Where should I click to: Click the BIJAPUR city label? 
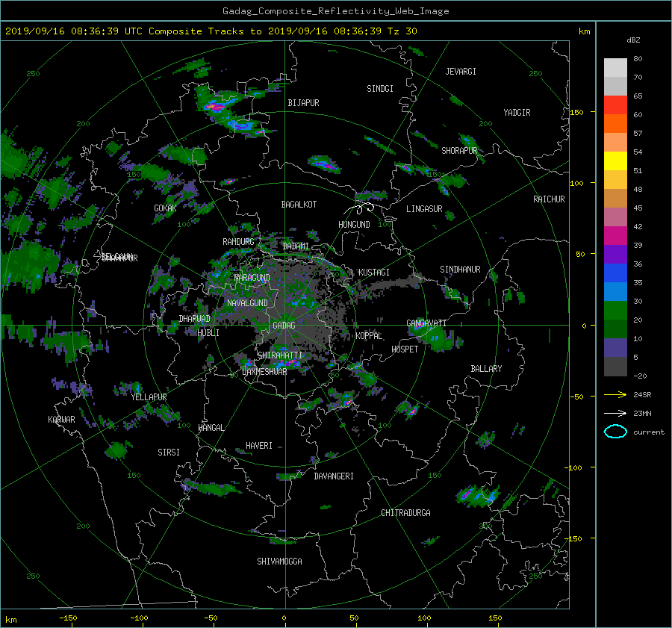click(303, 103)
